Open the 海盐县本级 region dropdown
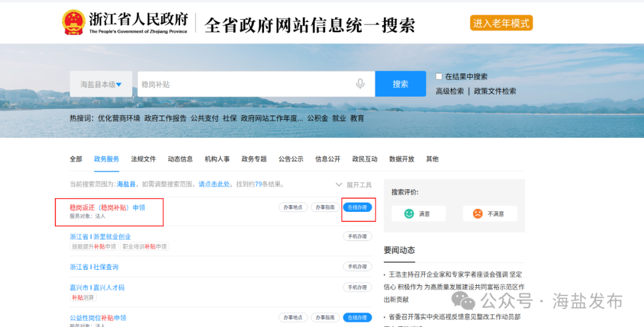Screen dimensions: 644x327 click(x=101, y=84)
